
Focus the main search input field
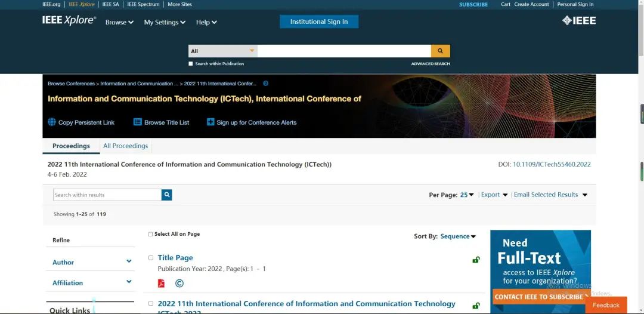[x=344, y=51]
